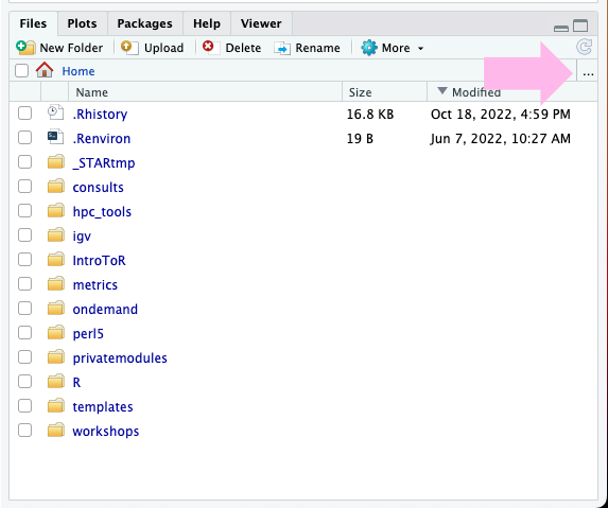Tick the checkbox beside .Rhistory
Screen dimensions: 612x516
(x=25, y=114)
